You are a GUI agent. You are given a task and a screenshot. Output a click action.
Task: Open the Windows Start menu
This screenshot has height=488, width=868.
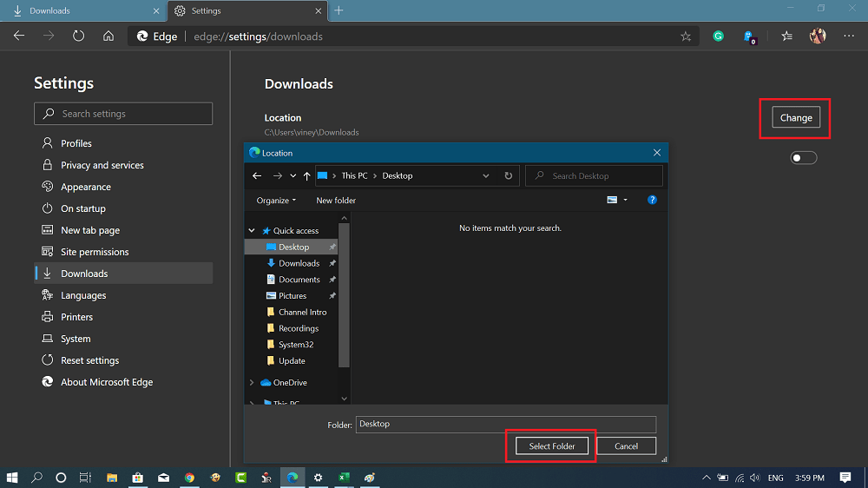(x=12, y=478)
